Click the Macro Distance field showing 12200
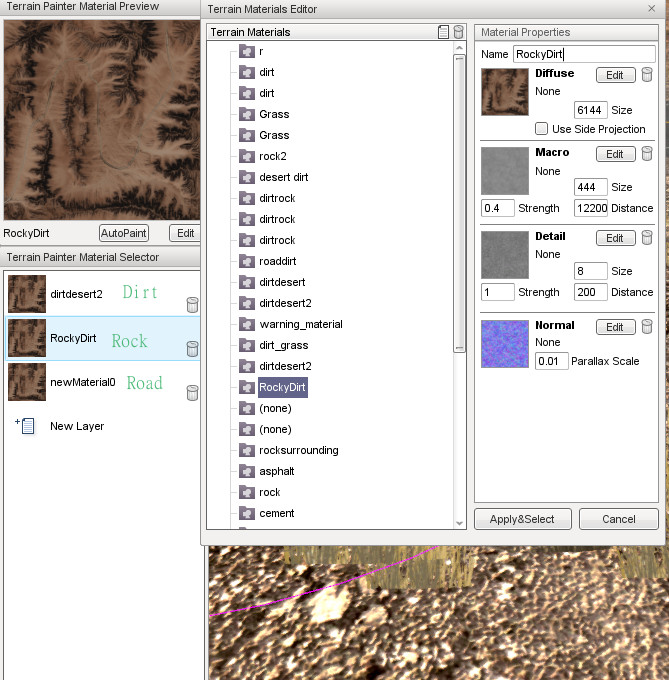Screen dimensions: 669x680 [590, 208]
